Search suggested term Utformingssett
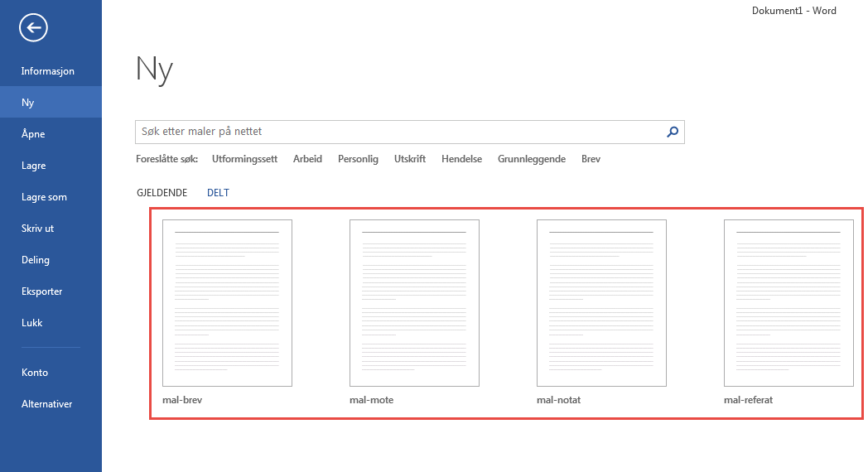This screenshot has height=472, width=868. tap(244, 159)
